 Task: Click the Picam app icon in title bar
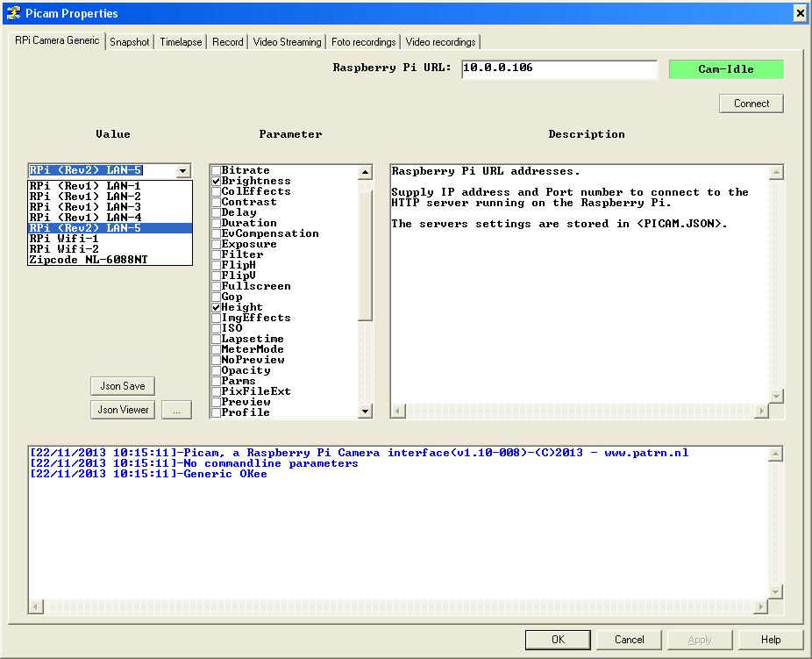coord(12,13)
